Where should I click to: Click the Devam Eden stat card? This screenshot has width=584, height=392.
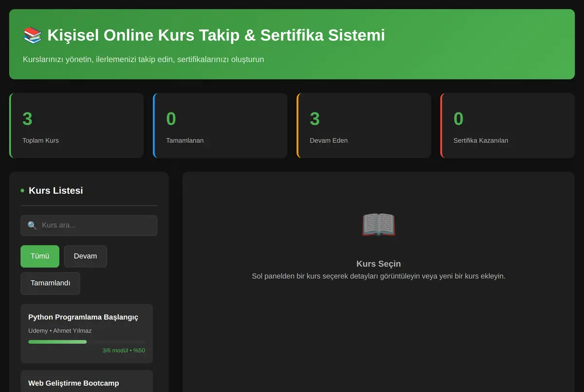tap(364, 125)
